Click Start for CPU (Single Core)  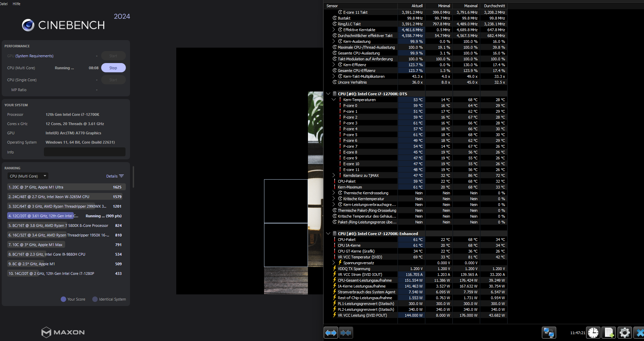[113, 80]
